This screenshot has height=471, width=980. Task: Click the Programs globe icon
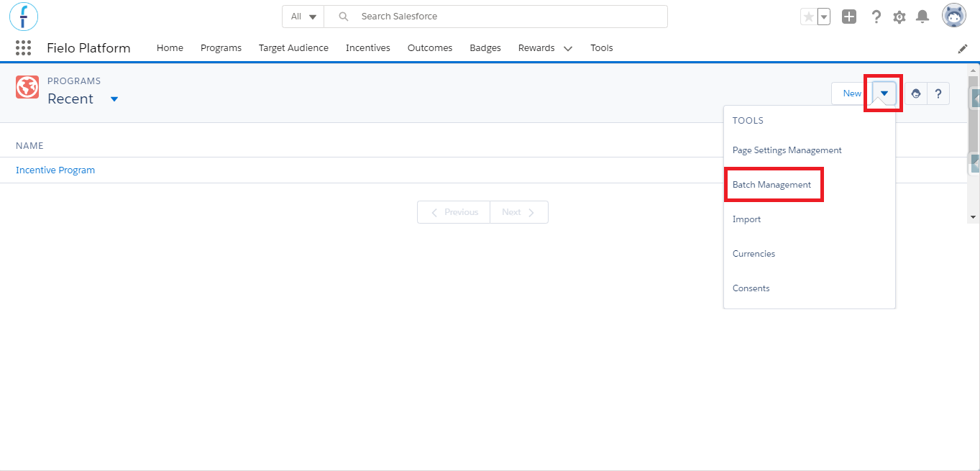[27, 88]
